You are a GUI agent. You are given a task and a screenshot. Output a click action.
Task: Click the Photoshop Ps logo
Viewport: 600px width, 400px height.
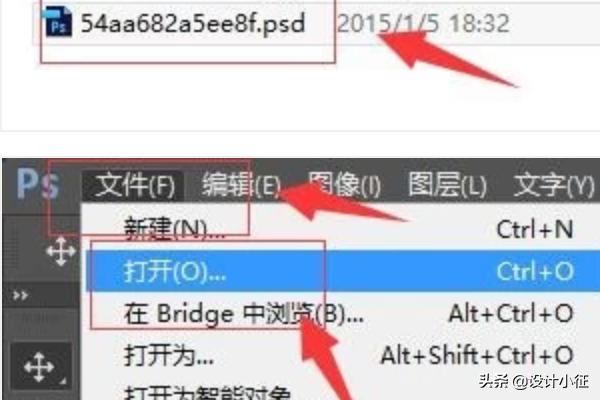38,184
